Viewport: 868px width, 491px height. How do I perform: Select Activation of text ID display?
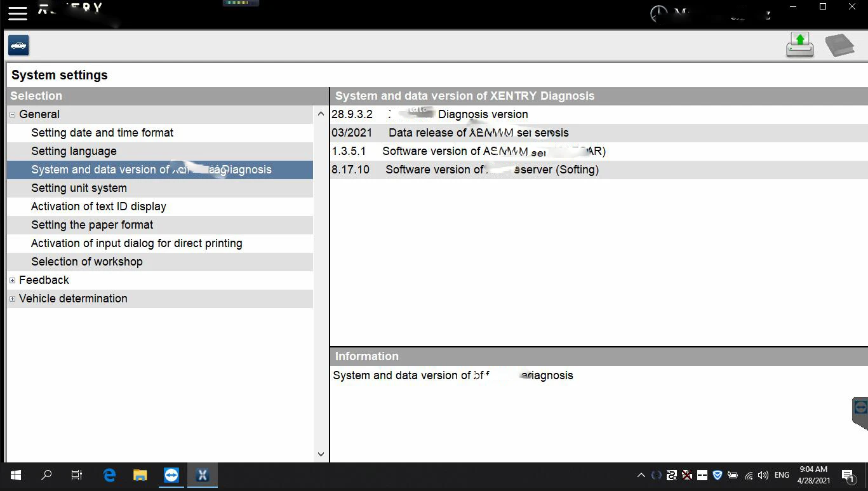160,206
